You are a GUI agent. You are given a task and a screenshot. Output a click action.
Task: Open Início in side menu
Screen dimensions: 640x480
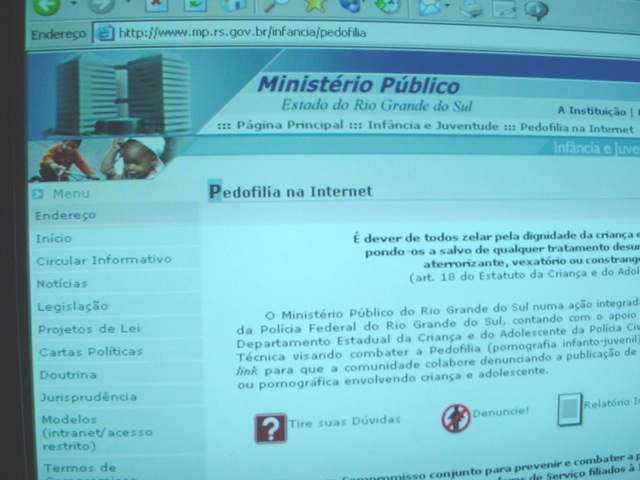(53, 238)
